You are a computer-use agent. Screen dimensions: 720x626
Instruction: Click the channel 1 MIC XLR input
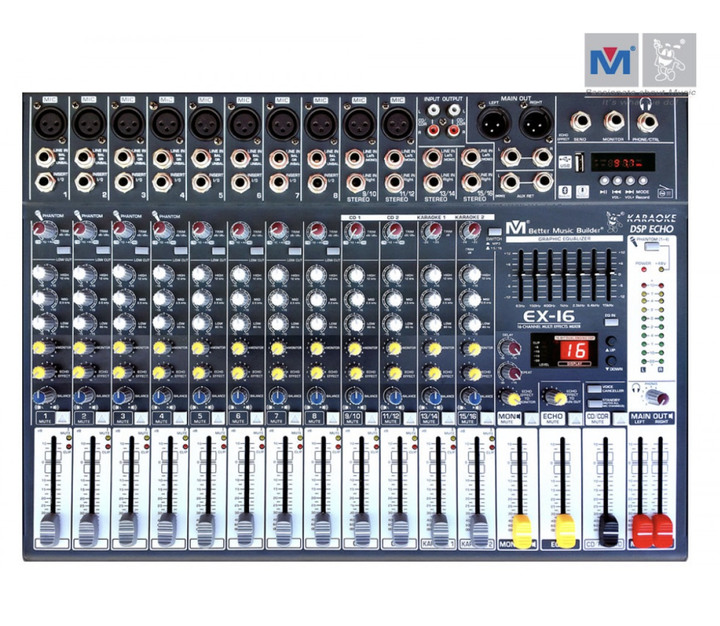point(50,123)
